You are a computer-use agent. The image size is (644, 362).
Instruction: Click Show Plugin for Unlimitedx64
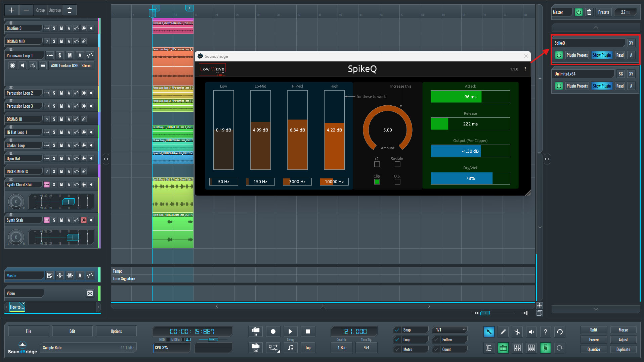[x=602, y=86]
